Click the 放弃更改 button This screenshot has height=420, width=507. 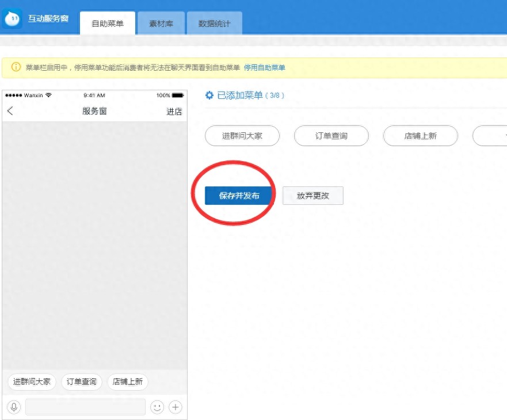coord(312,195)
